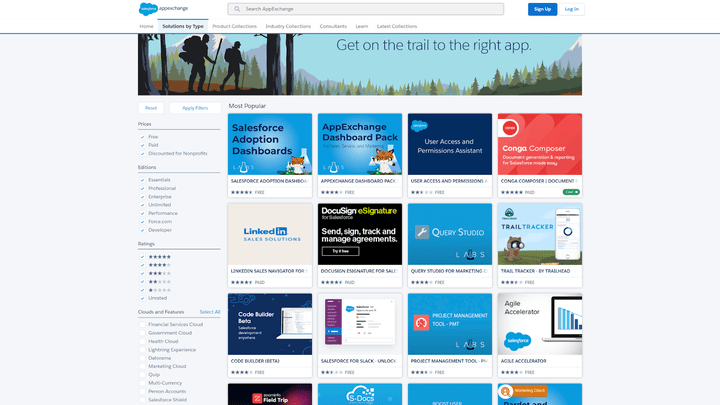
Task: Open Latest Collections tab
Action: (397, 26)
